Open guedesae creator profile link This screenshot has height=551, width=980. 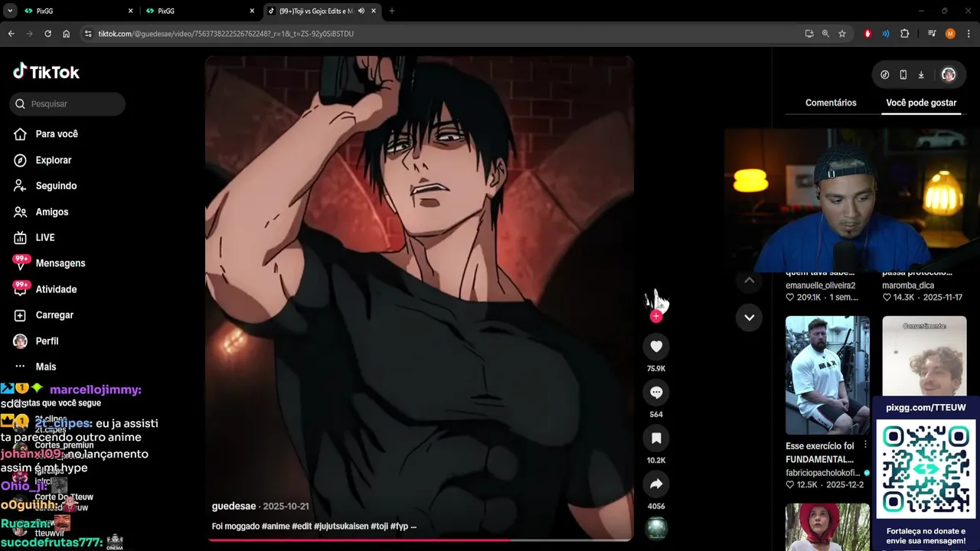(234, 507)
